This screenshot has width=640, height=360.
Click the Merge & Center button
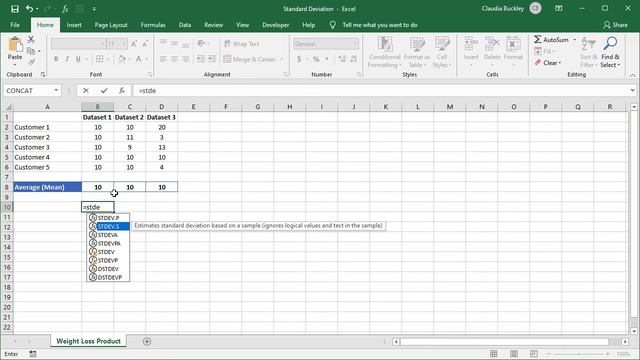[250, 60]
